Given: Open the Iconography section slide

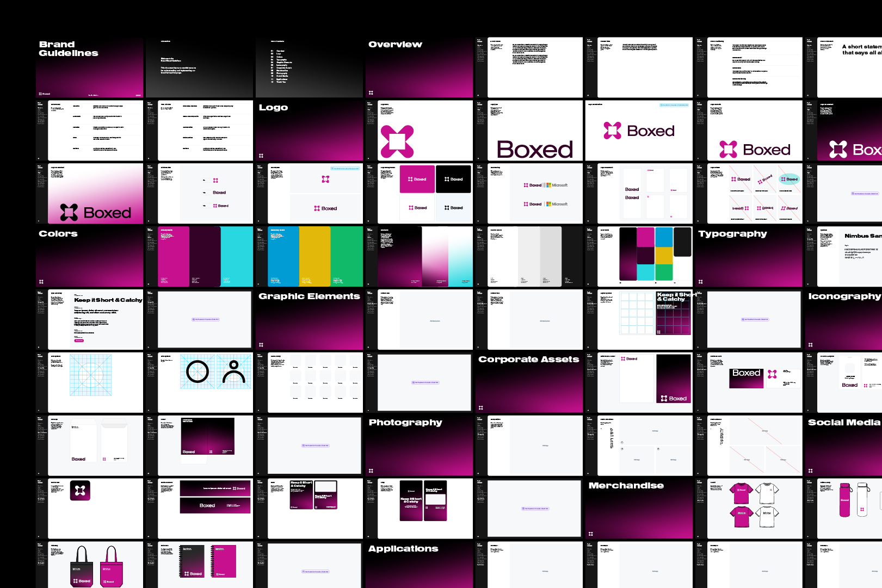Looking at the screenshot, I should pyautogui.click(x=843, y=320).
